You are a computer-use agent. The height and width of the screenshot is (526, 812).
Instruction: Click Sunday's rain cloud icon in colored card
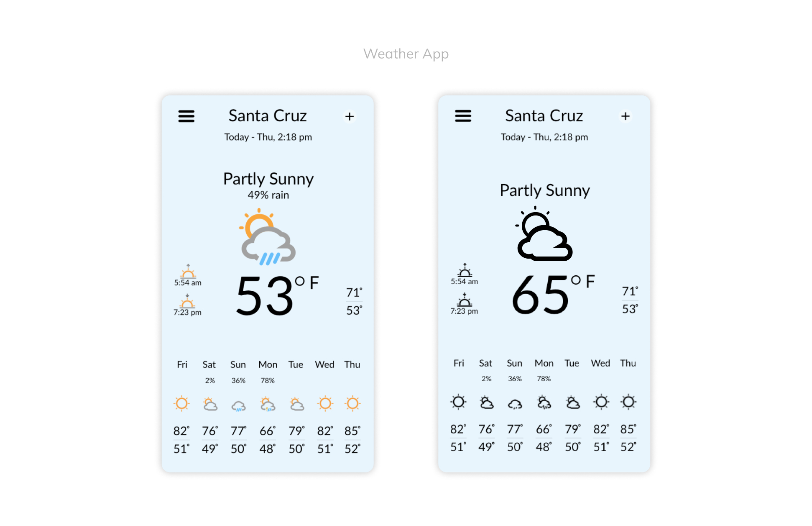point(238,405)
